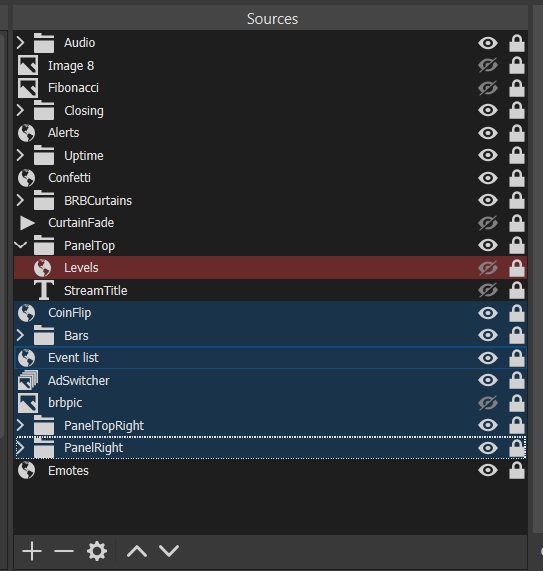Click the Alerts browser source globe icon
The height and width of the screenshot is (571, 543).
tap(27, 133)
